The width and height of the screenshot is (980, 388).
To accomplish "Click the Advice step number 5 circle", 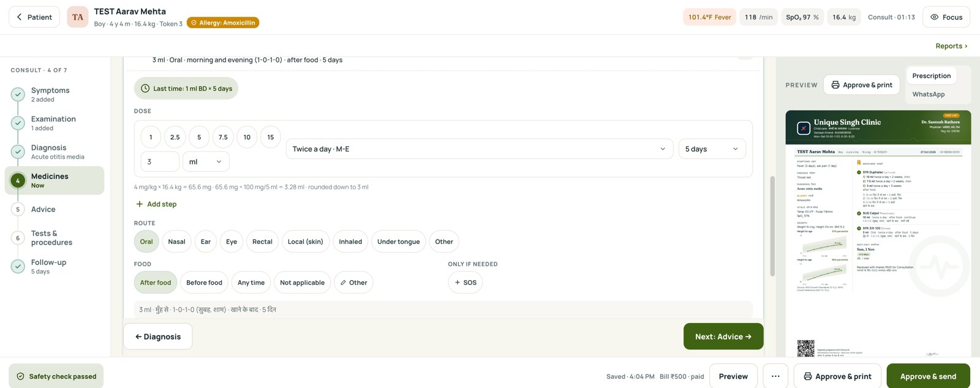I will tap(18, 210).
